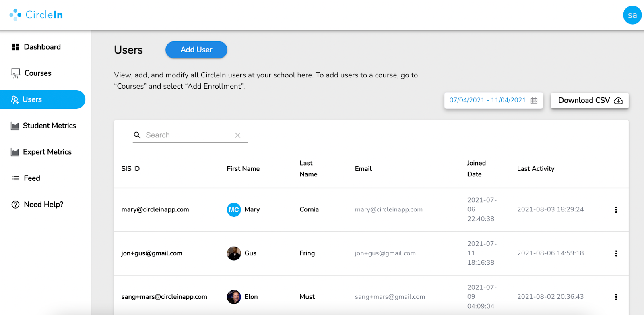644x315 pixels.
Task: Click the Courses presentation board icon
Action: click(15, 73)
